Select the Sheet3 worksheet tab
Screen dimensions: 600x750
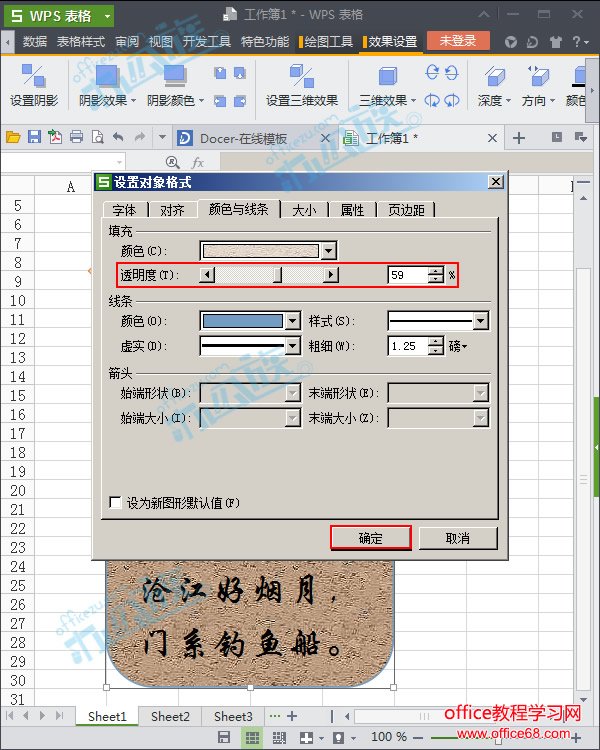(233, 717)
